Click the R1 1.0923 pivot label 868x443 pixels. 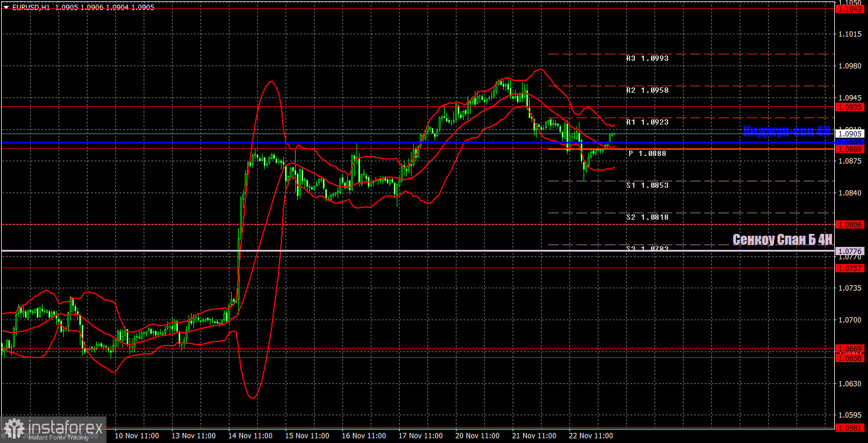(647, 122)
